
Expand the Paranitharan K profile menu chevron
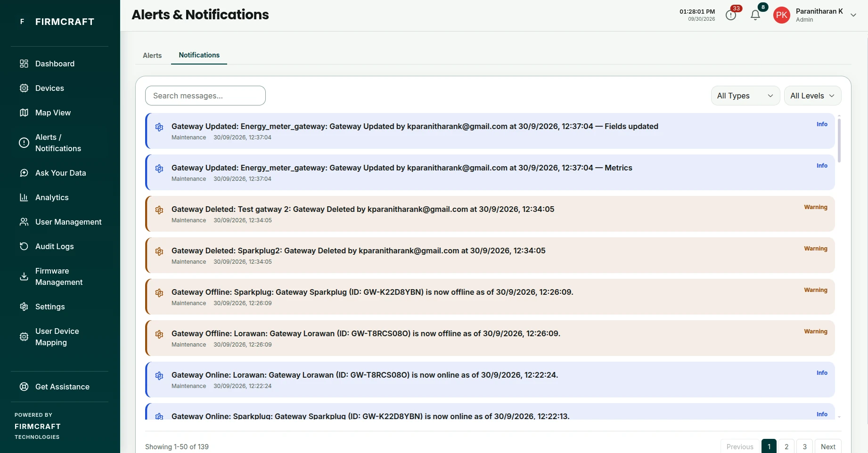853,15
